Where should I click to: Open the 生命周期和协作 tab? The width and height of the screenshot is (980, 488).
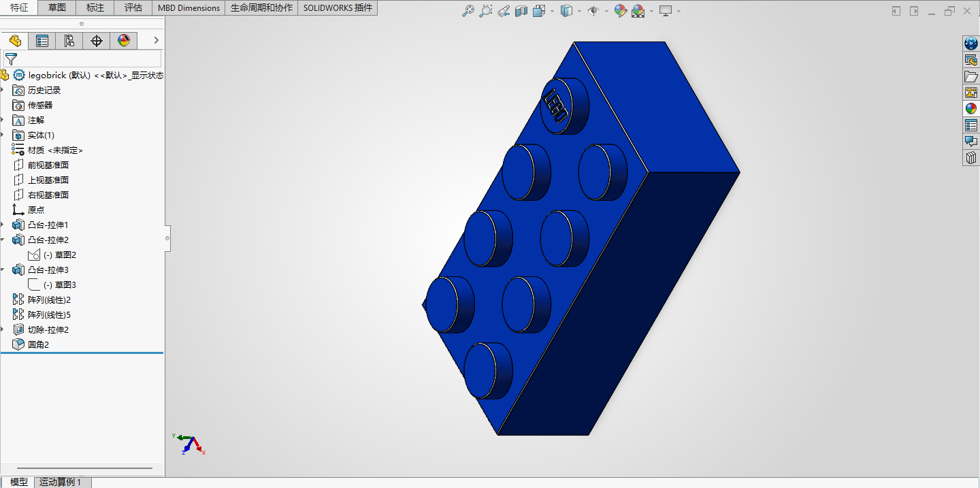point(261,8)
